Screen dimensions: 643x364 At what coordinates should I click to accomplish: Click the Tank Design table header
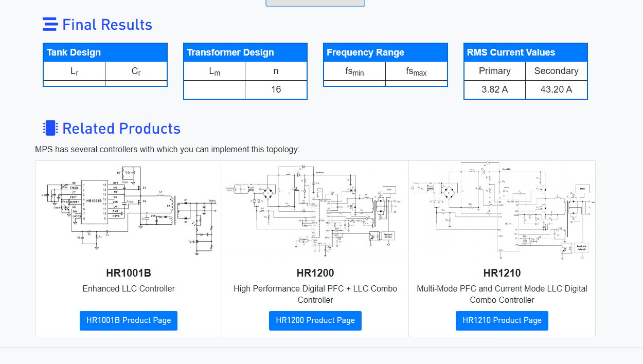pos(105,52)
